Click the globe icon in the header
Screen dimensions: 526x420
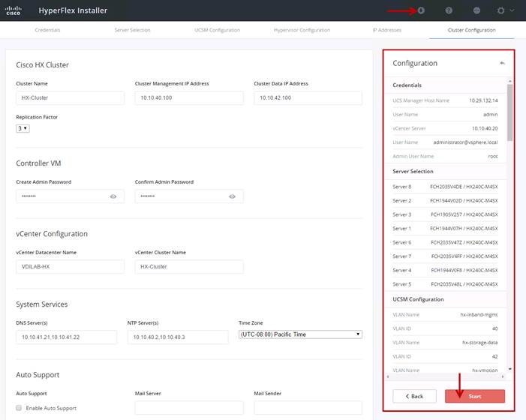point(476,10)
